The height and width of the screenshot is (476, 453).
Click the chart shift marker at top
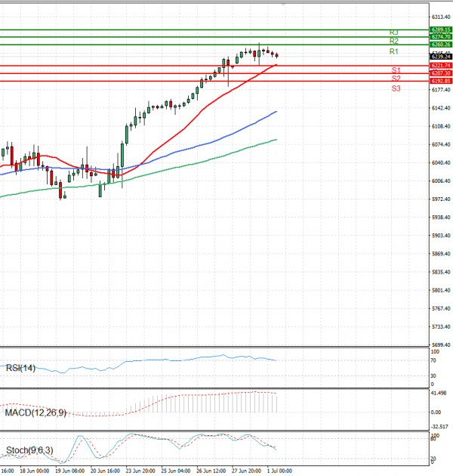click(x=283, y=4)
